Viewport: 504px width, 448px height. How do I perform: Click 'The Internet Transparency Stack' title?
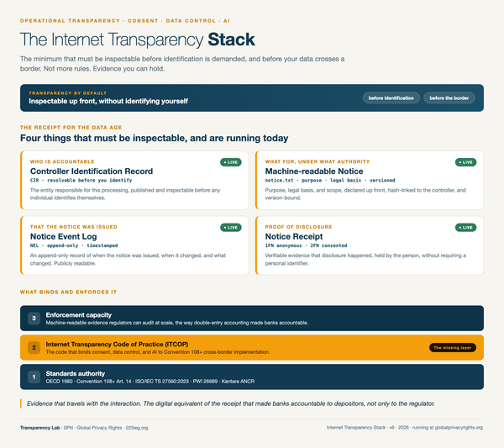click(138, 40)
